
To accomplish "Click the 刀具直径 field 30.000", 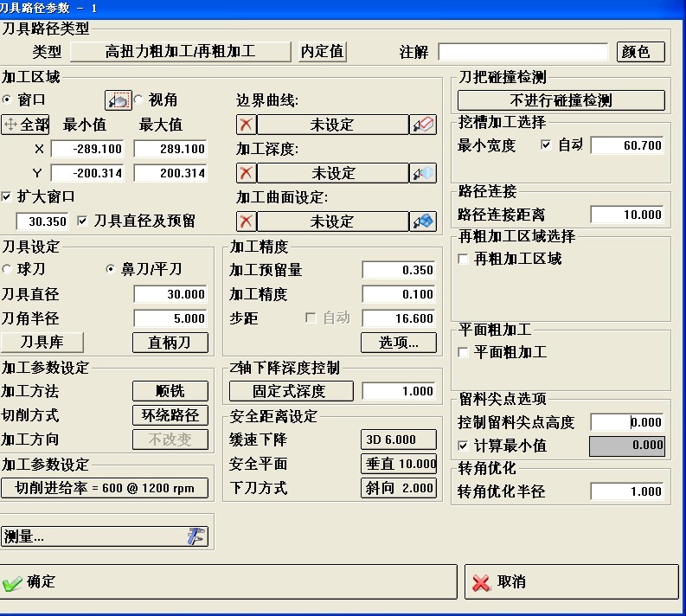I will [x=170, y=294].
